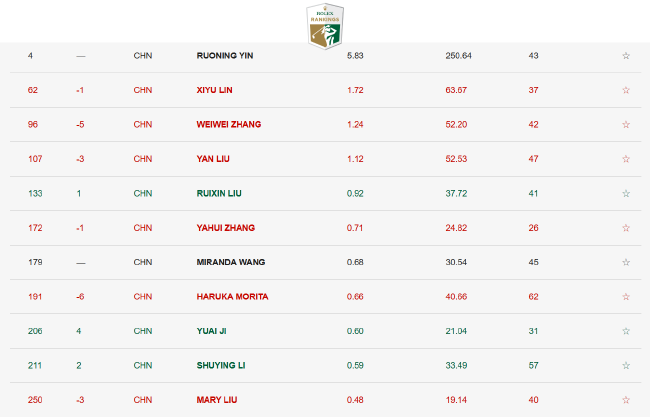
Task: Click total points 24.82
Action: point(456,228)
